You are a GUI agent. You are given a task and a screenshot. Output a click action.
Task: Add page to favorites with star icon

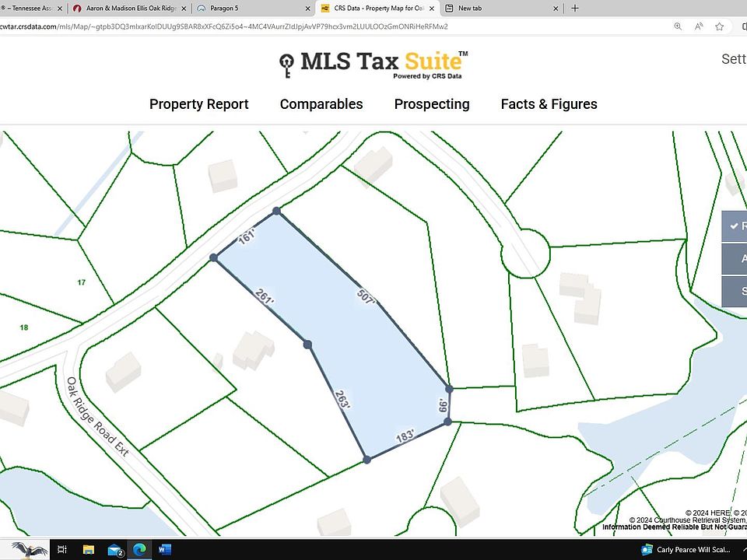click(x=719, y=26)
